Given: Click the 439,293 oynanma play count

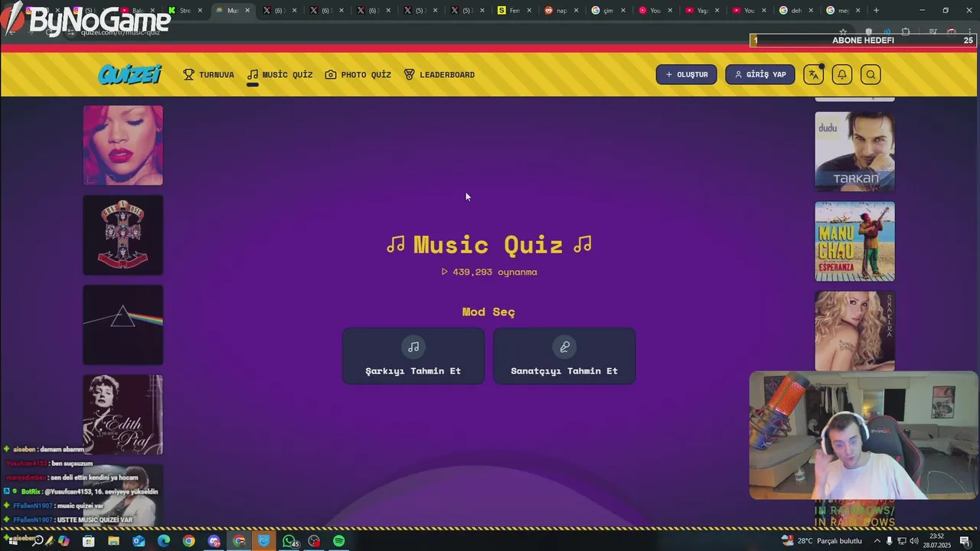Looking at the screenshot, I should click(489, 272).
